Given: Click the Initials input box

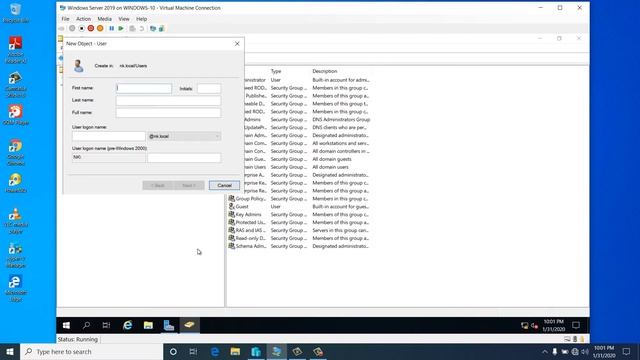Looking at the screenshot, I should 209,88.
